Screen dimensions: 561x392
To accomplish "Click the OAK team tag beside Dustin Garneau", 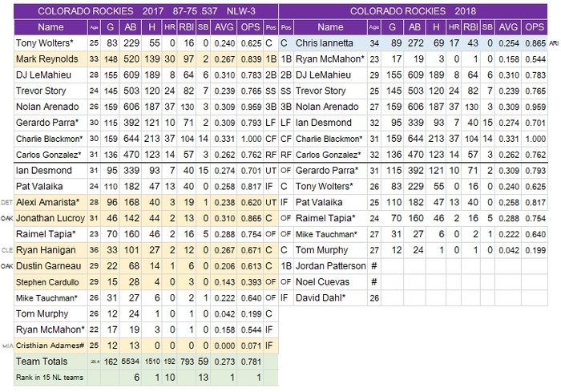I will pyautogui.click(x=6, y=266).
